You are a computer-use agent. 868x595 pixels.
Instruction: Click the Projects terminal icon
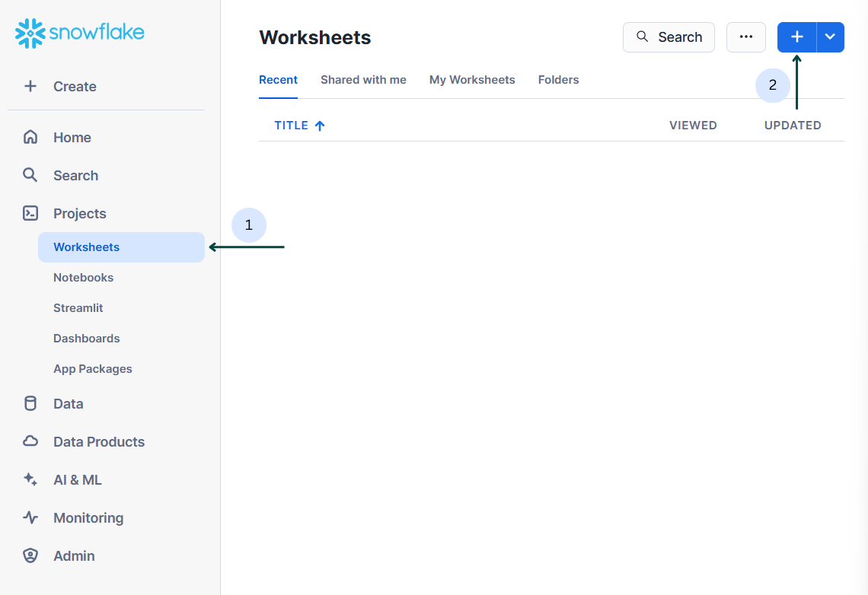click(x=30, y=214)
